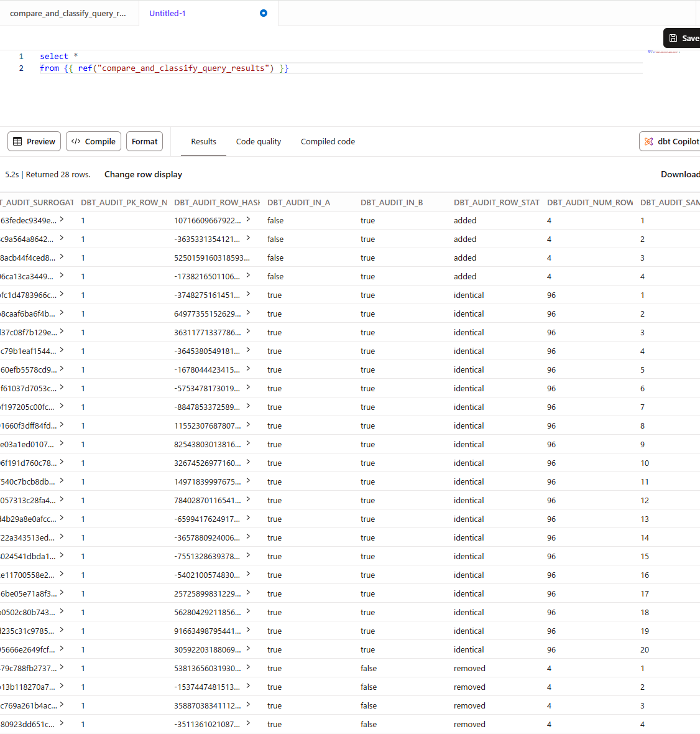700x734 pixels.
Task: Open the dbt Copilot panel
Action: (x=670, y=141)
